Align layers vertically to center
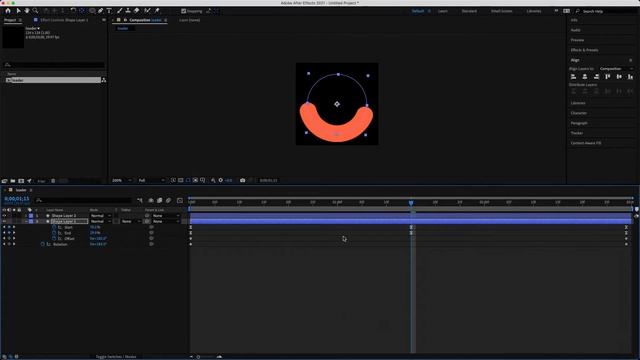The image size is (640, 360). click(619, 77)
